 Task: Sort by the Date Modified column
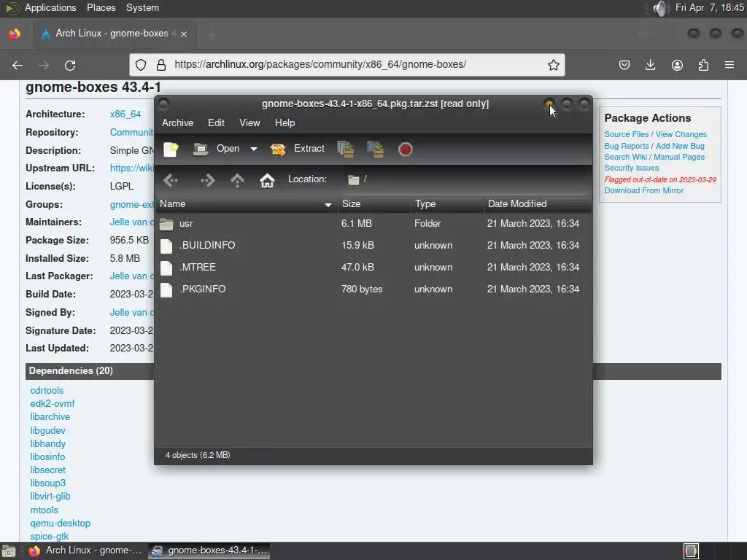tap(538, 204)
